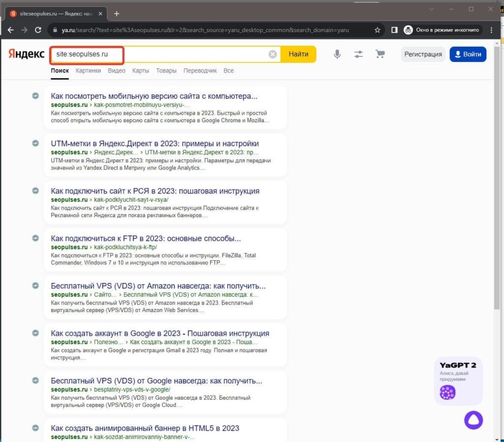504x442 pixels.
Task: Click favicon beside Amazon VPS result
Action: pyautogui.click(x=35, y=285)
